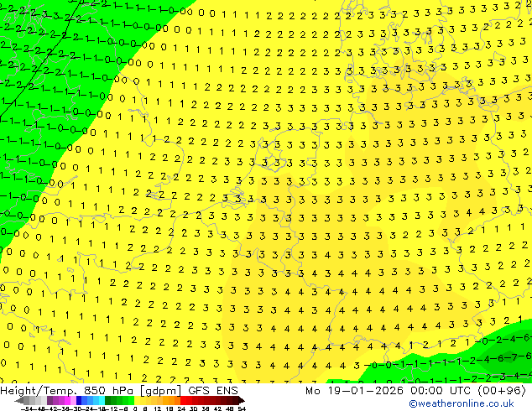Select the dark blue legend swatch at -30
Screen dimensions: 532x411
[79, 400]
